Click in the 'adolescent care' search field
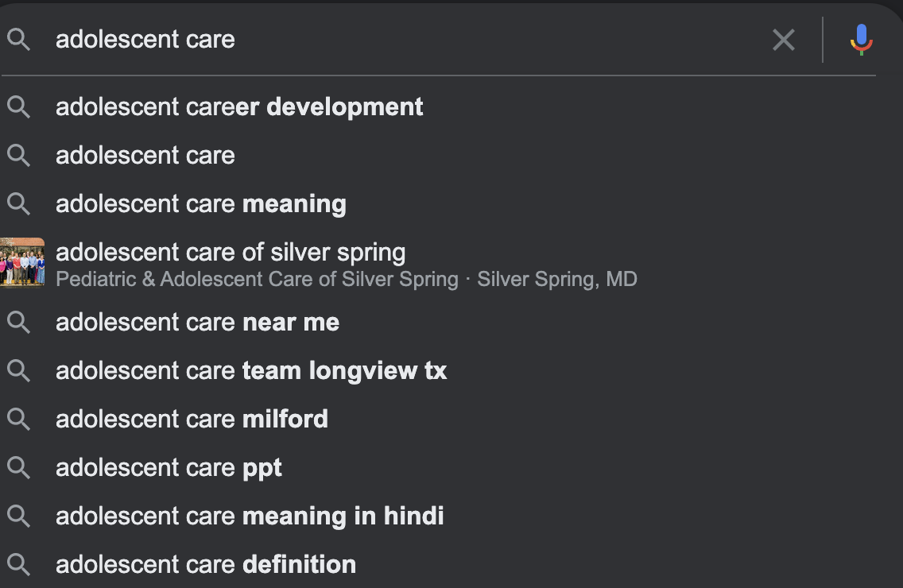 pyautogui.click(x=397, y=40)
